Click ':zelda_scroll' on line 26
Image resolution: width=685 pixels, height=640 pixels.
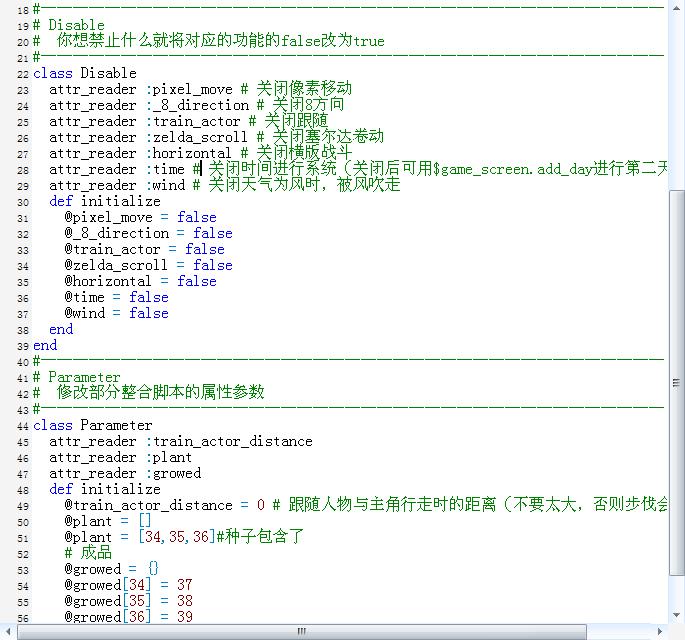197,137
